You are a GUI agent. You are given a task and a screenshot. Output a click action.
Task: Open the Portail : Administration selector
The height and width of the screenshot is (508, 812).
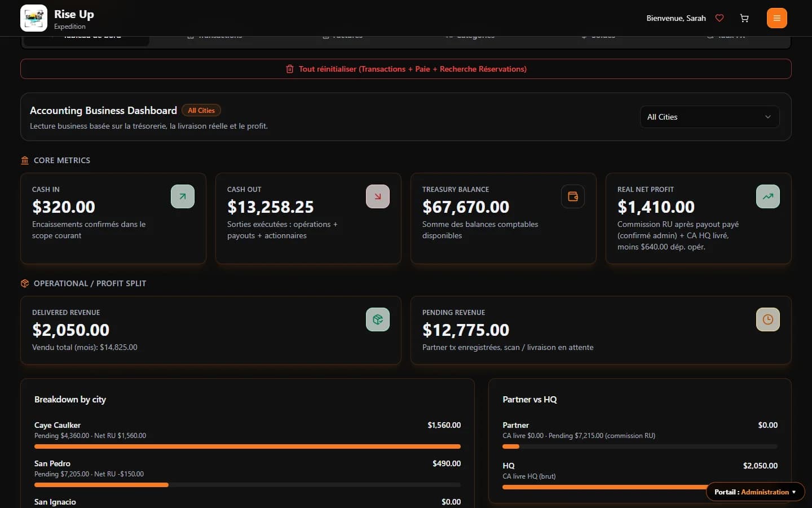point(755,492)
